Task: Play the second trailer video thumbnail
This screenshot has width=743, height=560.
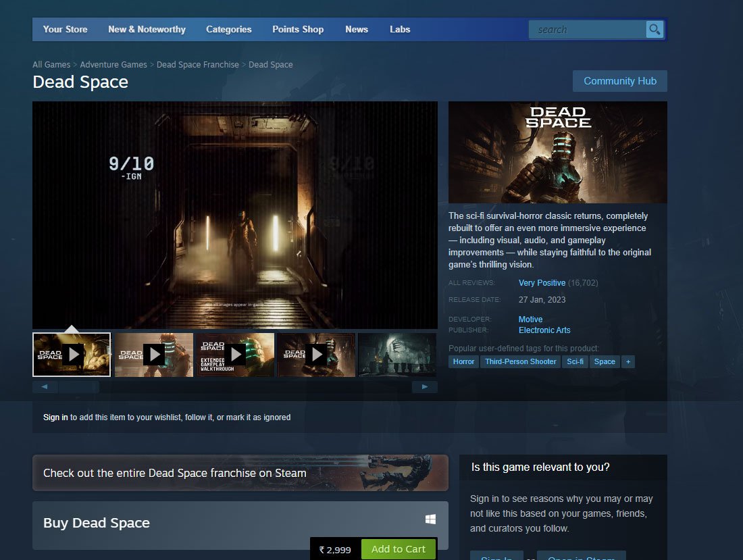Action: tap(154, 354)
